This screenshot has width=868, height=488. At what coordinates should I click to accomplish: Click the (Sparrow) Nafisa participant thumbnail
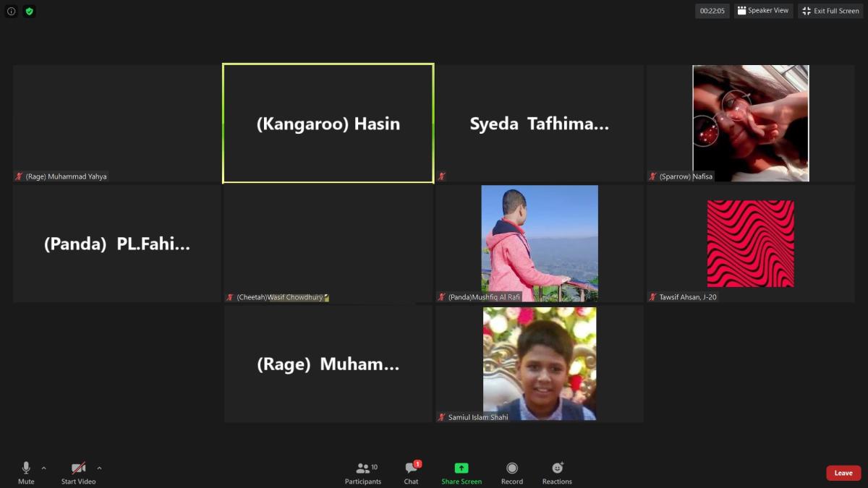pyautogui.click(x=750, y=123)
